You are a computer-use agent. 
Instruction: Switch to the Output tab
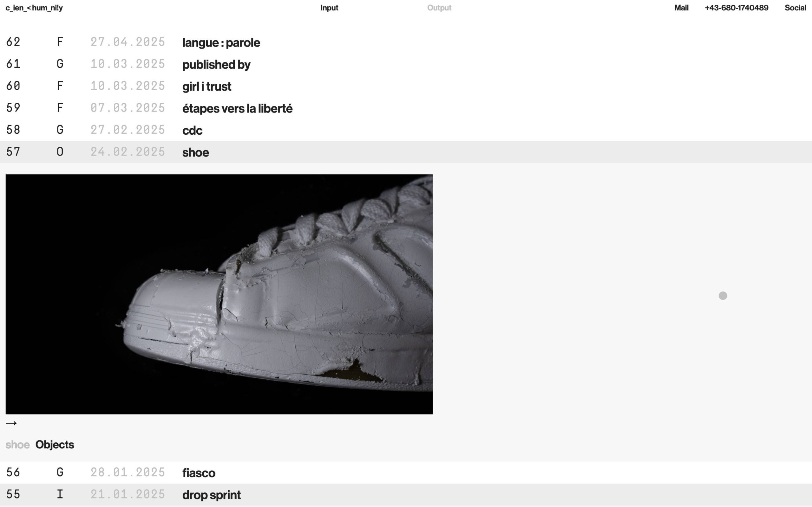point(439,8)
